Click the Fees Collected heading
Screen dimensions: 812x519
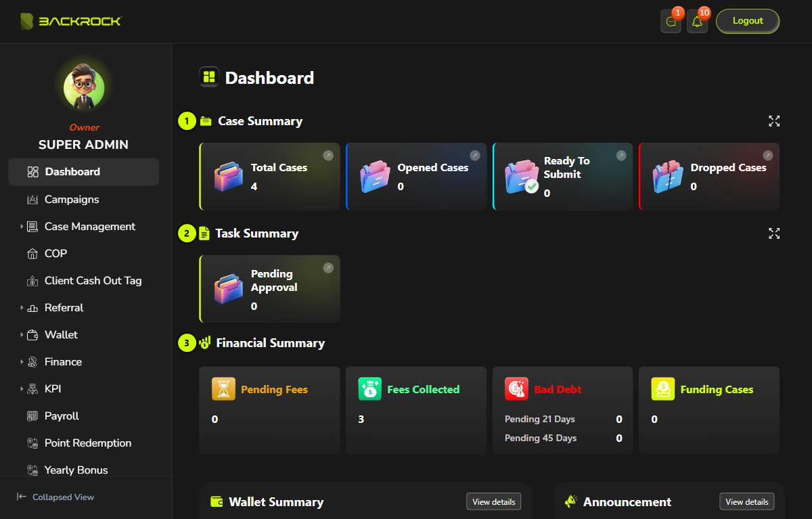coord(423,389)
